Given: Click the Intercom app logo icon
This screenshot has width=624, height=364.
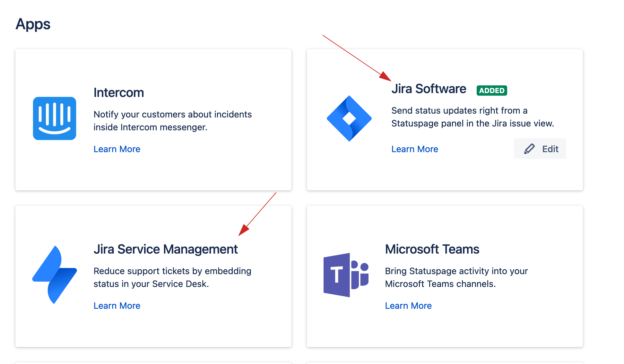Looking at the screenshot, I should pyautogui.click(x=55, y=118).
